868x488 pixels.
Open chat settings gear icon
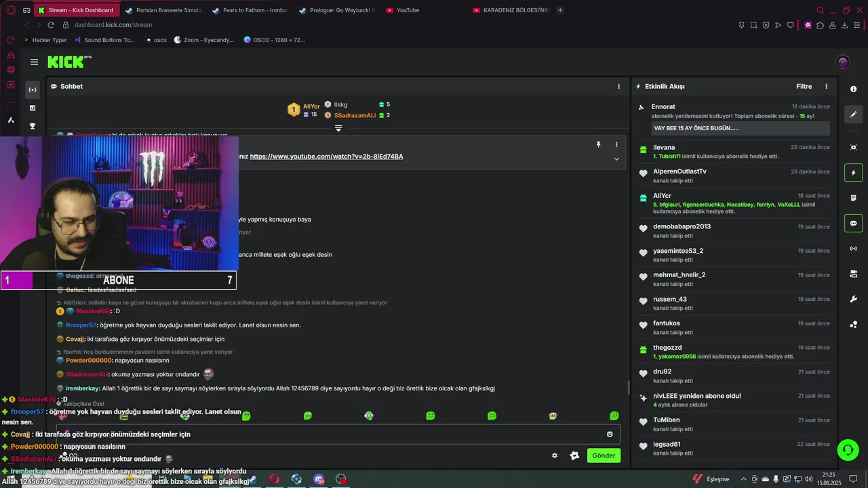[x=554, y=455]
